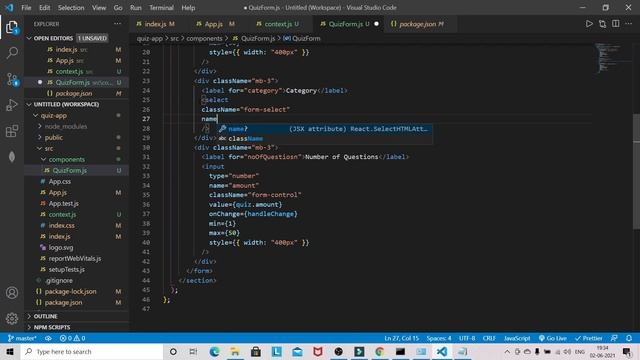Open the Extensions view
640x360 pixels.
12,131
